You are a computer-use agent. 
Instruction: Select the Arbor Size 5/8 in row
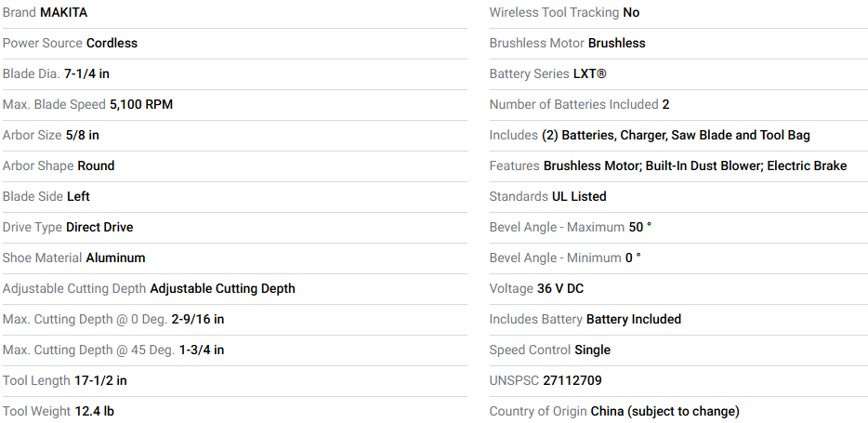pyautogui.click(x=234, y=135)
